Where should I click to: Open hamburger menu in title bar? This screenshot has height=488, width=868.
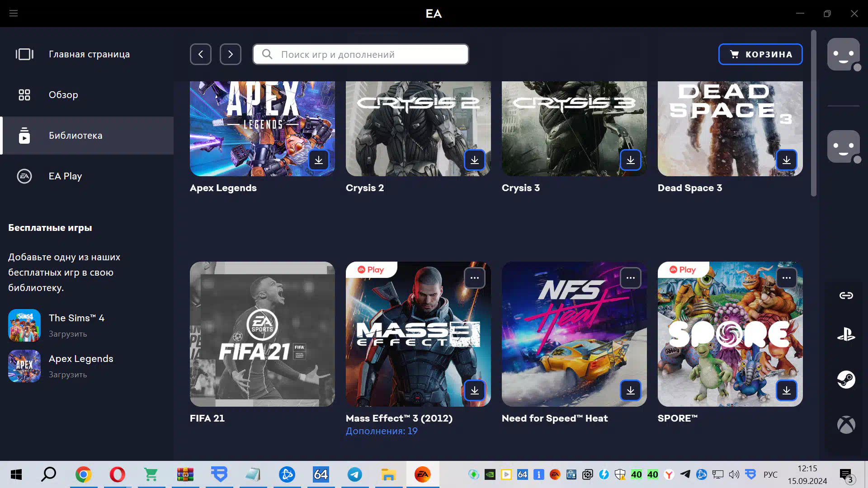14,14
